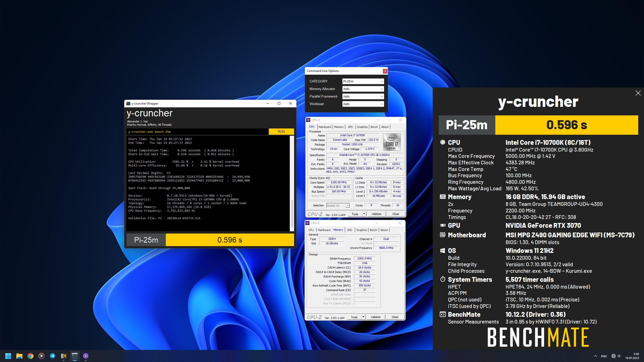Click the CPU chip icon in BenchMate
Viewport: 644px width, 362px height.
pos(442,142)
